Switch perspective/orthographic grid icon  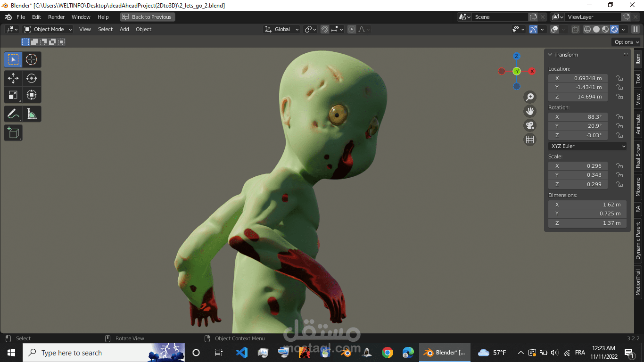[530, 140]
